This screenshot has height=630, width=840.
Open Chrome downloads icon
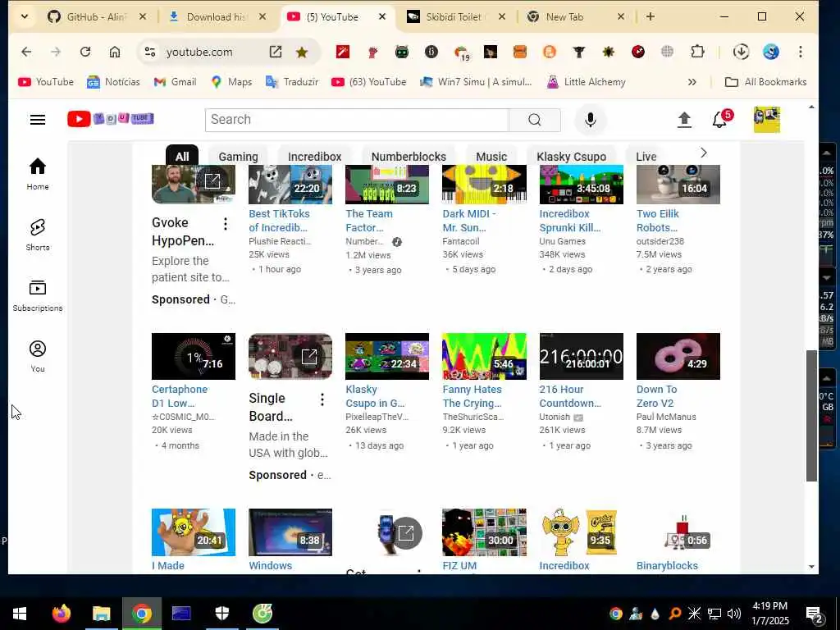coord(741,52)
